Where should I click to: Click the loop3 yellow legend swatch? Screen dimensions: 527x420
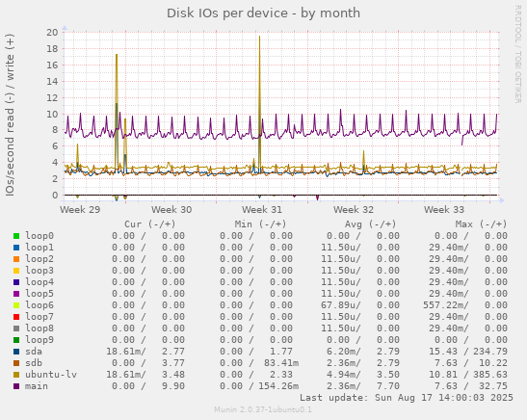16,271
